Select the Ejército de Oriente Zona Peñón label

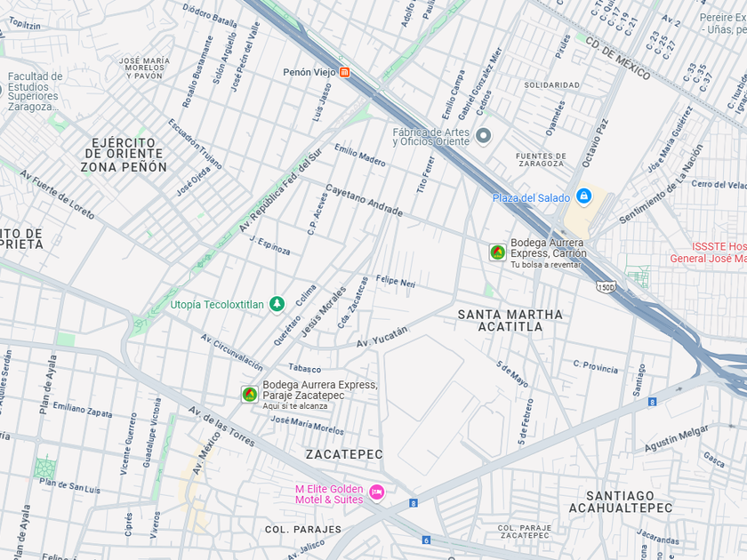pyautogui.click(x=124, y=156)
